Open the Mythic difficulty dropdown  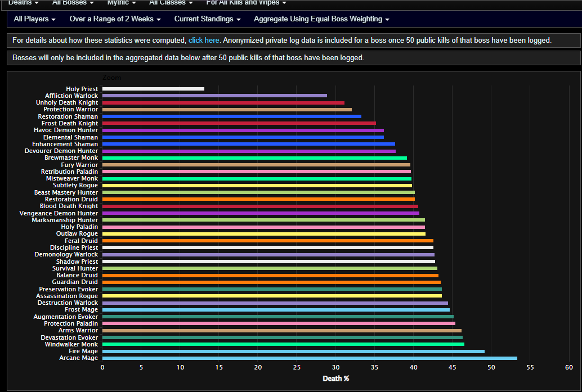point(122,3)
